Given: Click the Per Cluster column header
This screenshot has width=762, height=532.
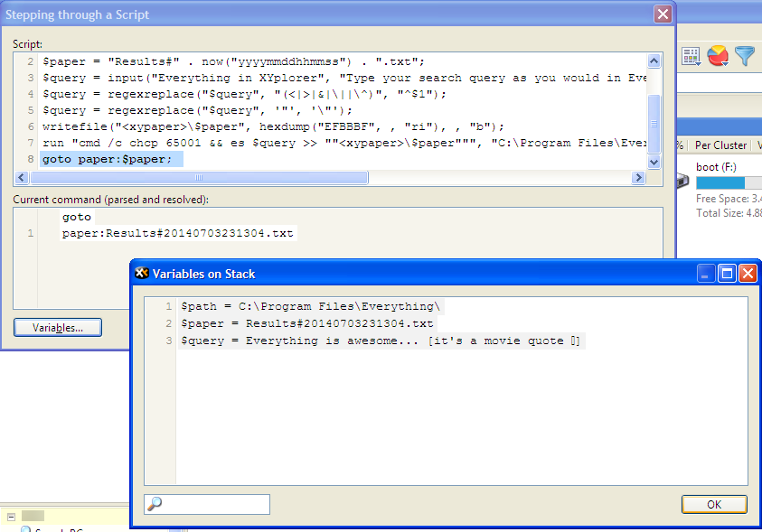Looking at the screenshot, I should 720,145.
